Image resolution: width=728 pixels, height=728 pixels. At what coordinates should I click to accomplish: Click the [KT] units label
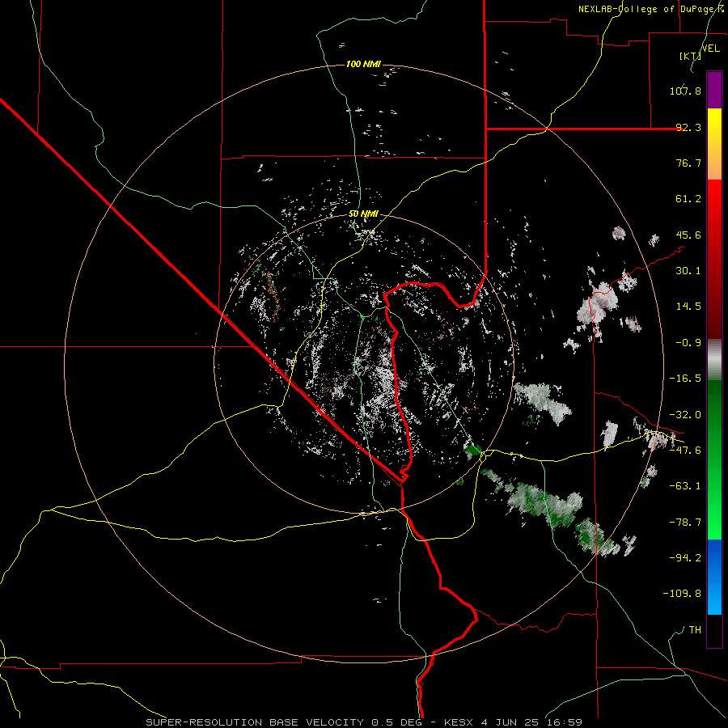(690, 56)
